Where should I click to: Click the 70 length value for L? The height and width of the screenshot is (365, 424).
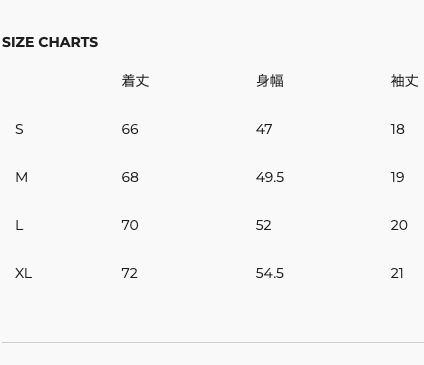pyautogui.click(x=130, y=225)
